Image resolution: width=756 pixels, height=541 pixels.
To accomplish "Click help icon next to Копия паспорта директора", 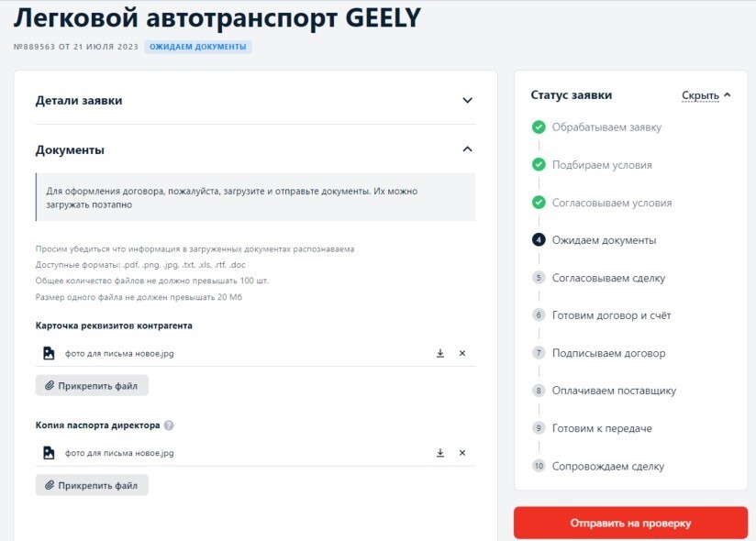I will 169,425.
